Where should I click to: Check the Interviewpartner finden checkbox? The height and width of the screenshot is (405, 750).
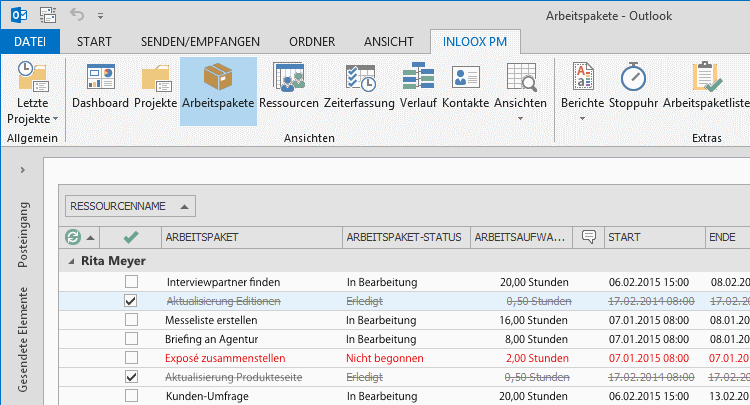[x=131, y=281]
